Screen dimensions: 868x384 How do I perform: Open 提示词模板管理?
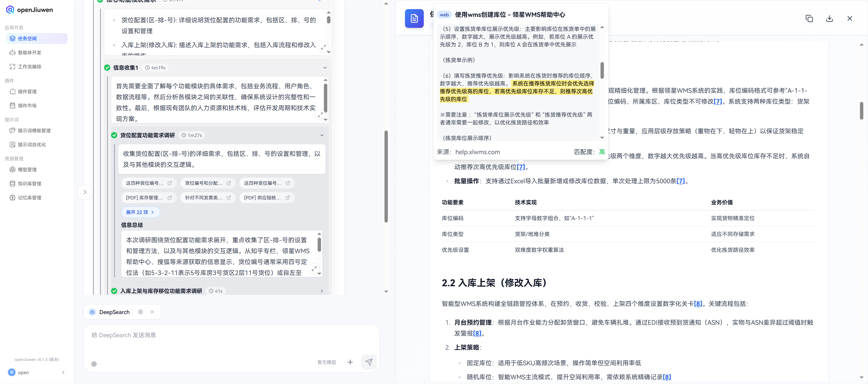(37, 131)
